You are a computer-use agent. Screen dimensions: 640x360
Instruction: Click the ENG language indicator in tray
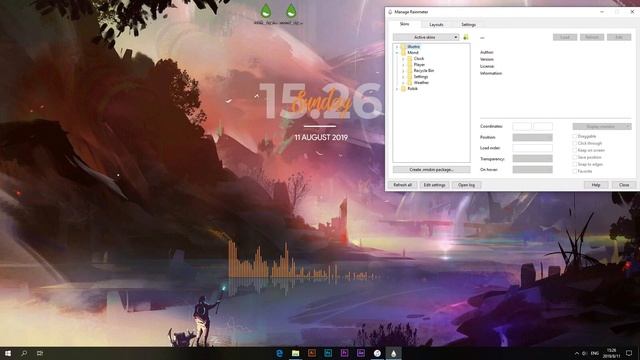click(595, 353)
